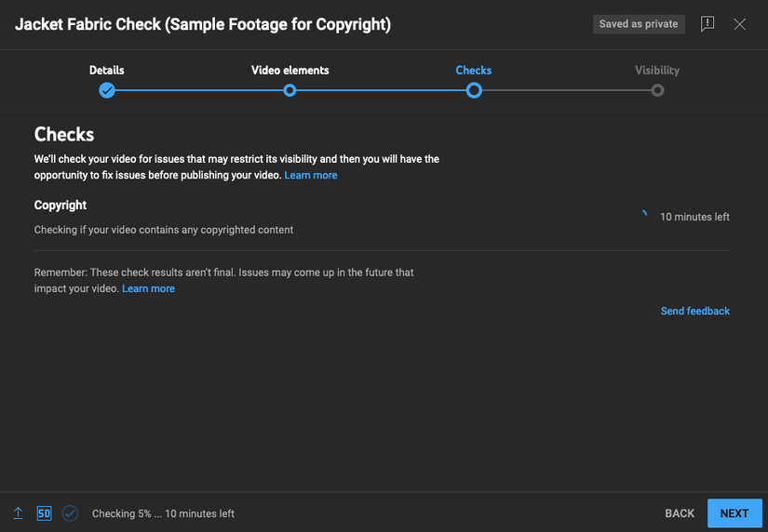The image size is (768, 532).
Task: Go to the Video elements step
Action: point(290,70)
